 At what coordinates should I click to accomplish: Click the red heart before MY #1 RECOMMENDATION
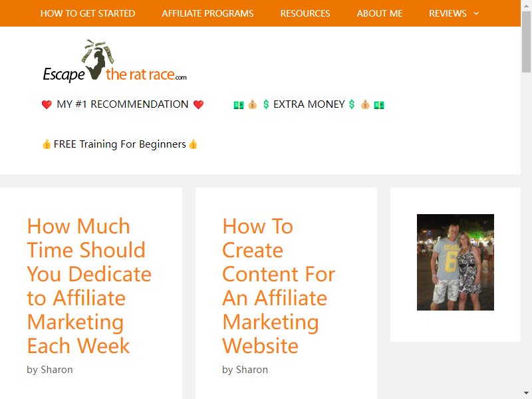click(47, 104)
